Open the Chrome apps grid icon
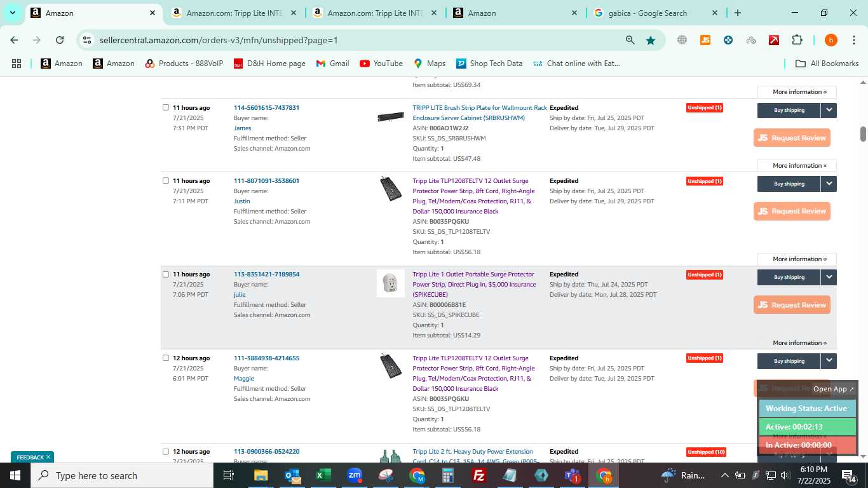 17,64
